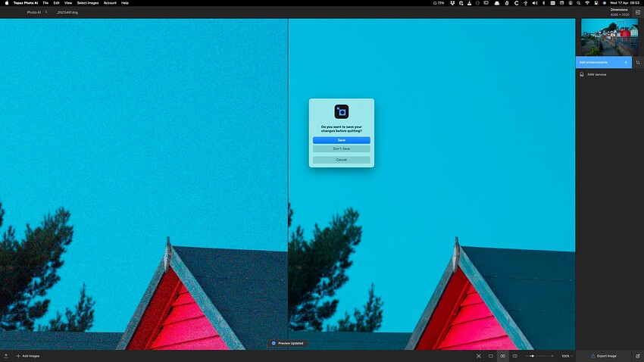
Task: Open the volume control in menu bar
Action: click(535, 3)
